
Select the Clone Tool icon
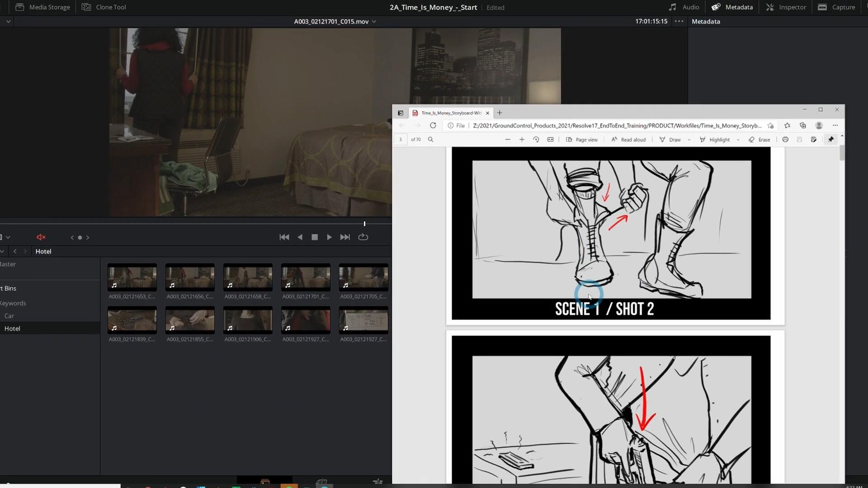(x=86, y=7)
